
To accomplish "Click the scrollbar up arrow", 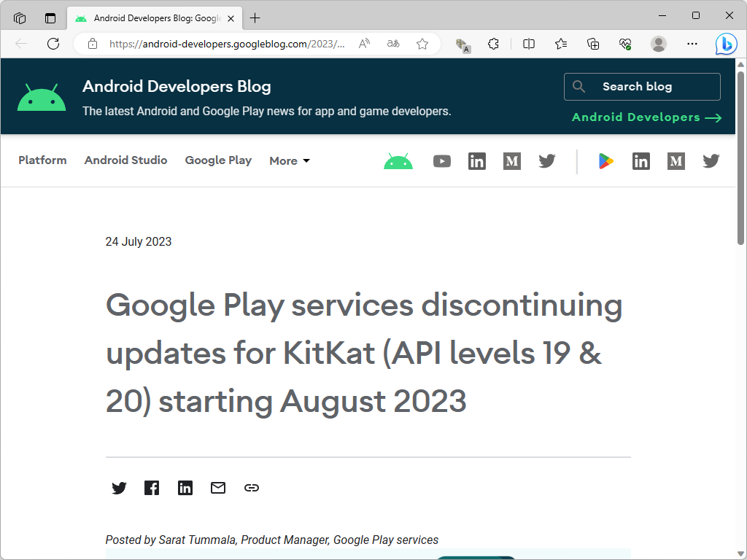I will [x=741, y=64].
